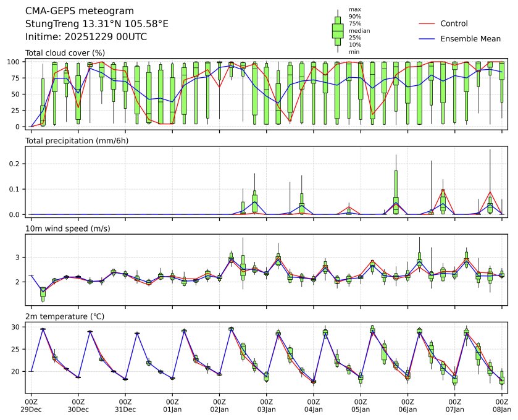This screenshot has height=420, width=518.
Task: Click the box plot legend icon
Action: [337, 31]
